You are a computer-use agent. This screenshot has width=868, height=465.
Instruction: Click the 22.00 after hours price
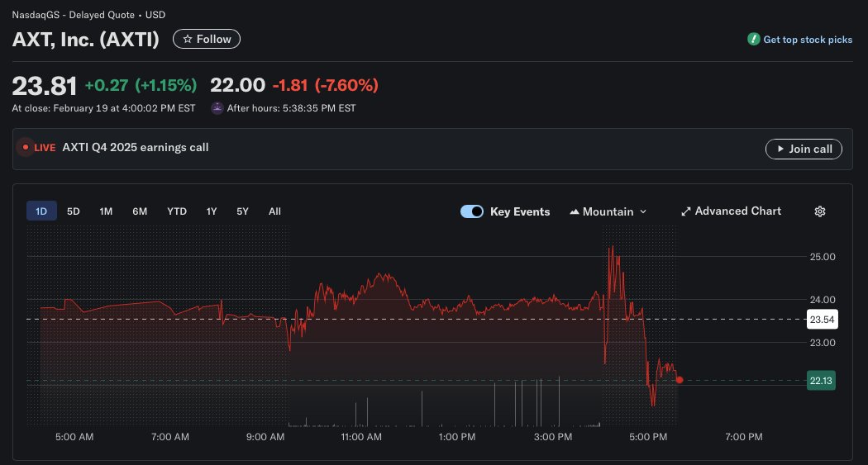[x=237, y=84]
